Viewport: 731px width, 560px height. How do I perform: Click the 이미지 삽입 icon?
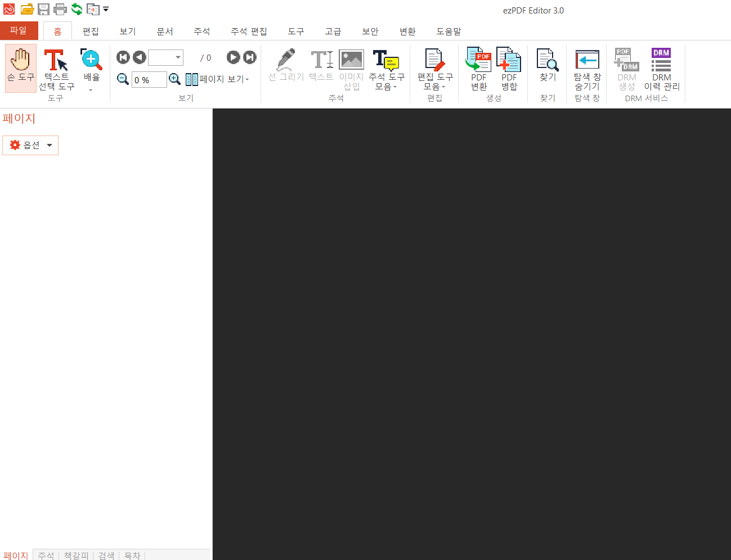[x=351, y=69]
